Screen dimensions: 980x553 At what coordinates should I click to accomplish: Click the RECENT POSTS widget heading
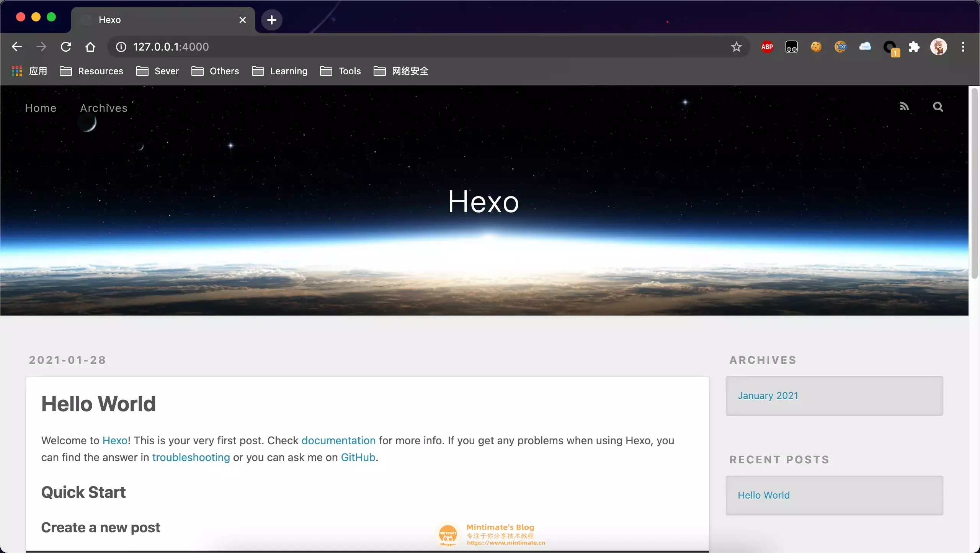(x=779, y=460)
